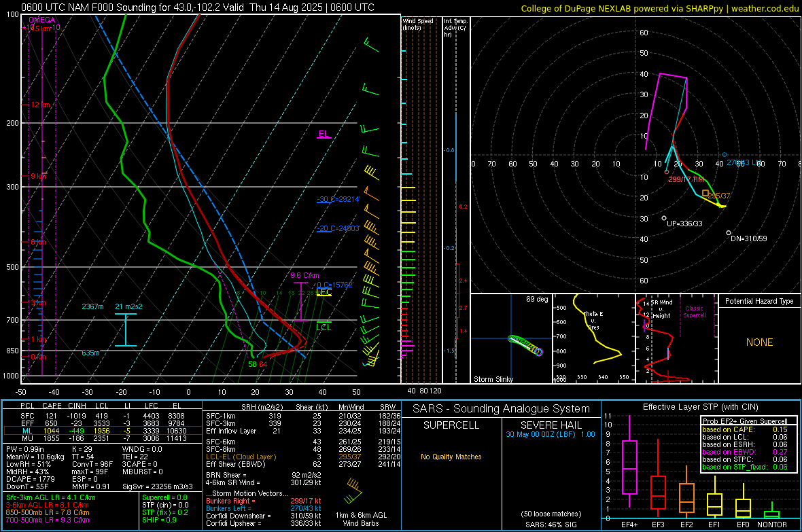Click the SEVERE HAIL column header
Viewport: 802px width, 532px height.
551,425
